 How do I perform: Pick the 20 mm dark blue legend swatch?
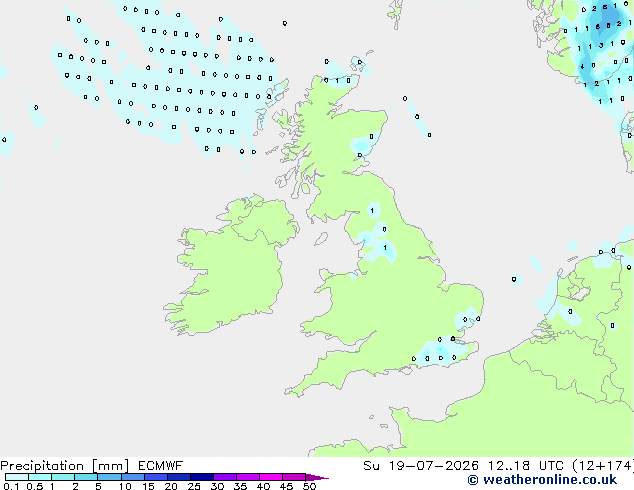(179, 477)
